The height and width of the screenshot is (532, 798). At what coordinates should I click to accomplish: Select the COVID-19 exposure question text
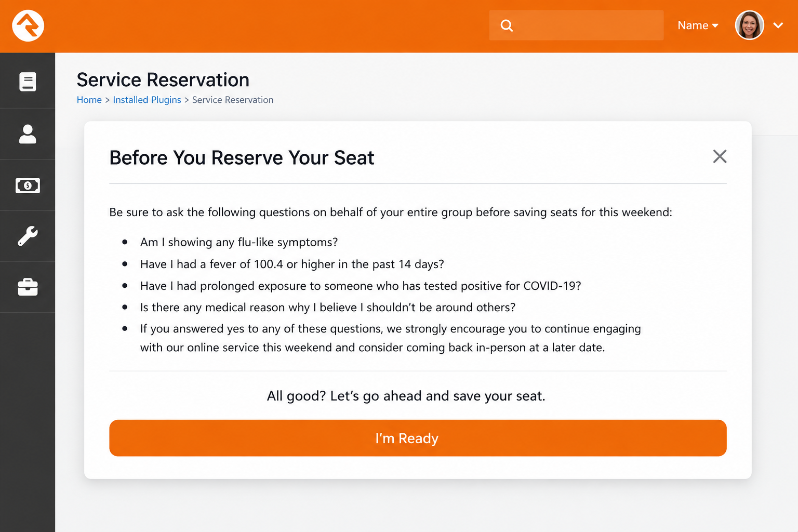point(361,286)
